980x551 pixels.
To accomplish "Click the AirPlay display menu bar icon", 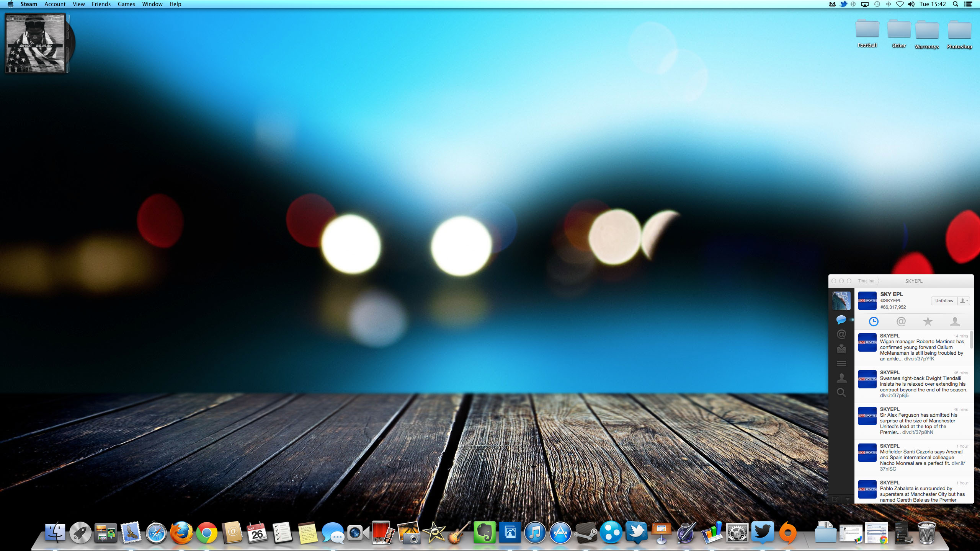I will (x=865, y=4).
